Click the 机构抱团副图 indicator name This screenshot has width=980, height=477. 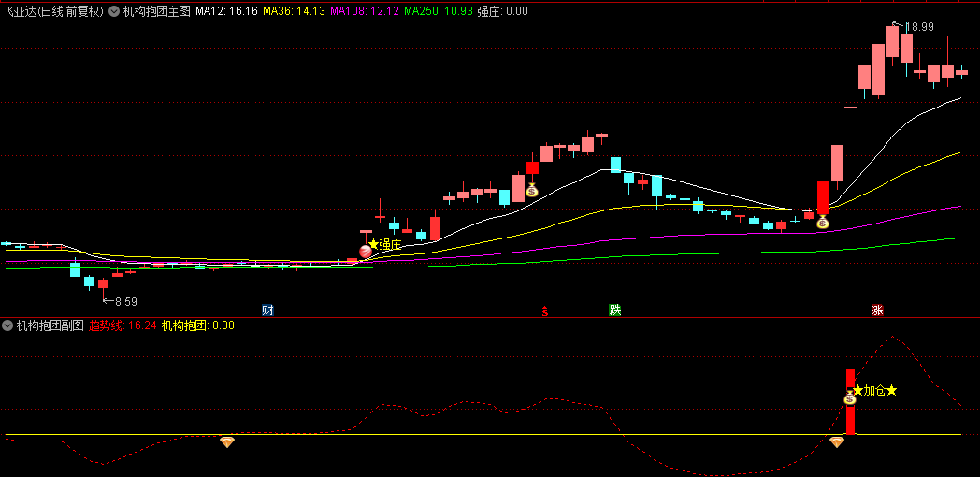pyautogui.click(x=50, y=325)
